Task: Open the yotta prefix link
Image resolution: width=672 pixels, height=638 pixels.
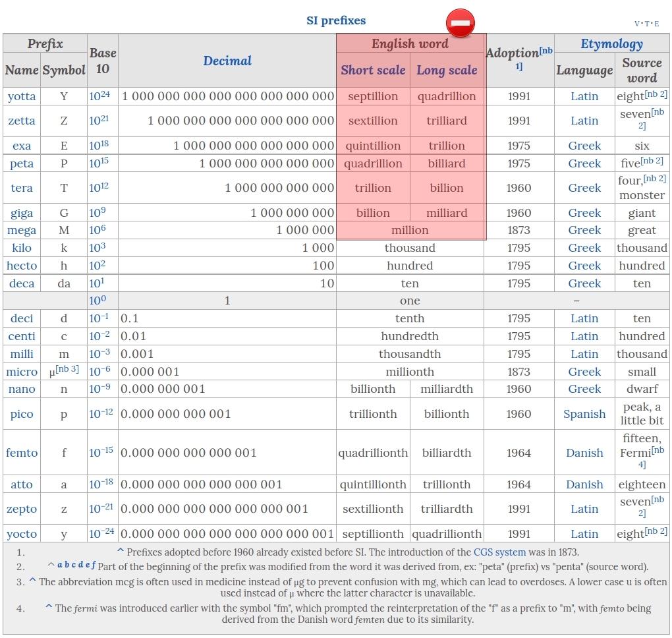Action: (22, 96)
